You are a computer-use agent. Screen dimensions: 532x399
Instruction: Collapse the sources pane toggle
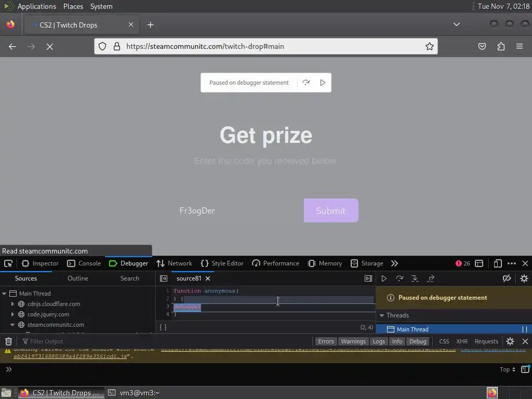pos(164,278)
